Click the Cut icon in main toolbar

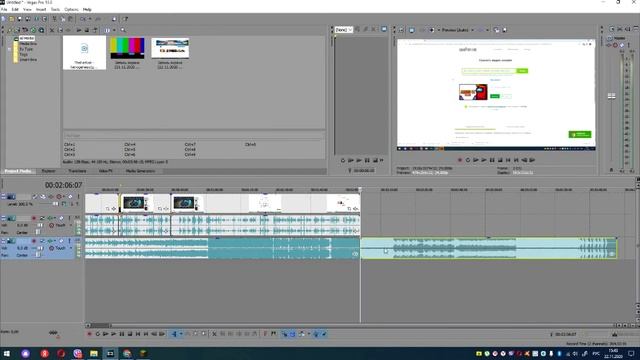(x=55, y=19)
